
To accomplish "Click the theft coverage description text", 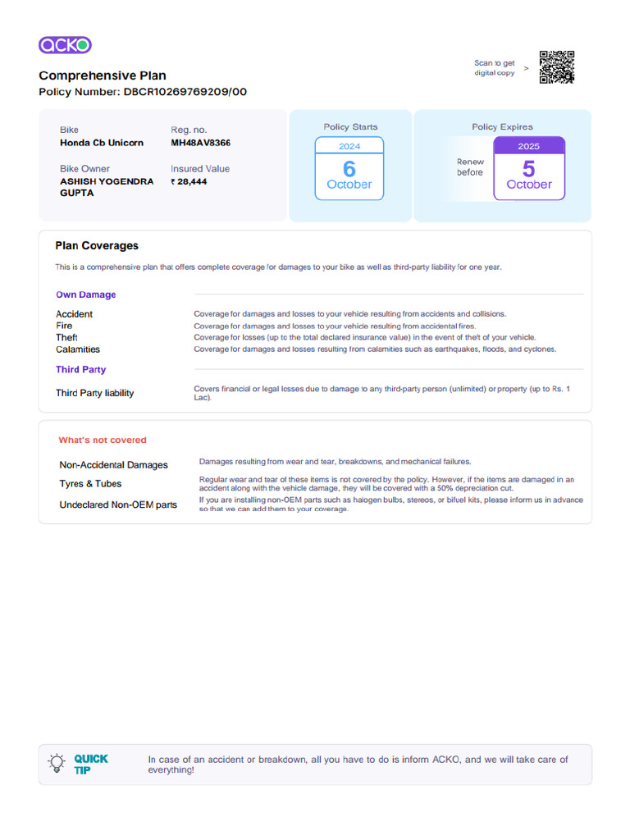I will pyautogui.click(x=364, y=337).
